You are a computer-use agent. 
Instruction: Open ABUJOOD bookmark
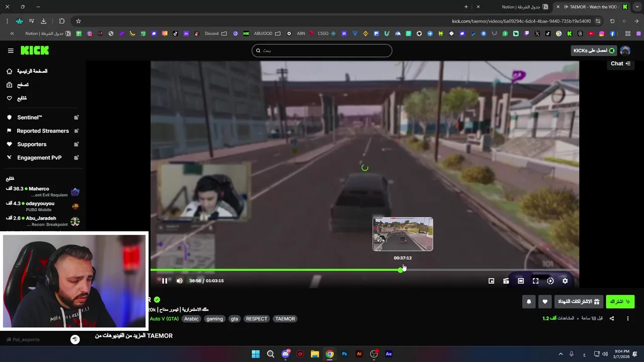(267, 34)
